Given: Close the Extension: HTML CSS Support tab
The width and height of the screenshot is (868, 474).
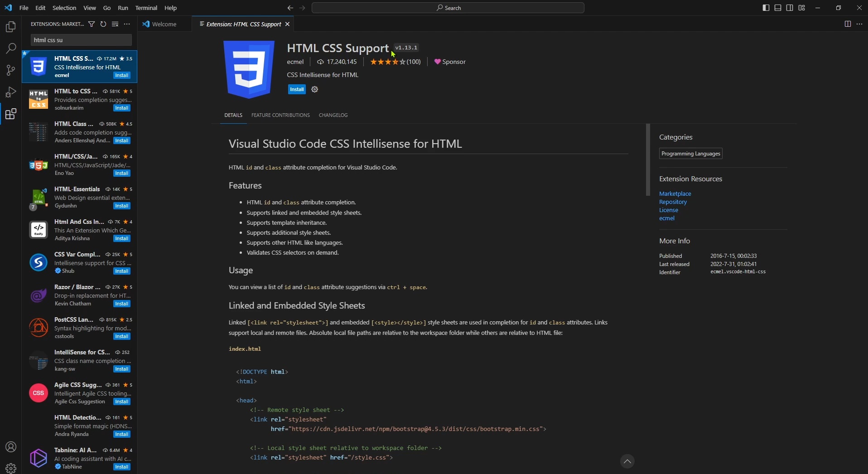Looking at the screenshot, I should tap(287, 24).
